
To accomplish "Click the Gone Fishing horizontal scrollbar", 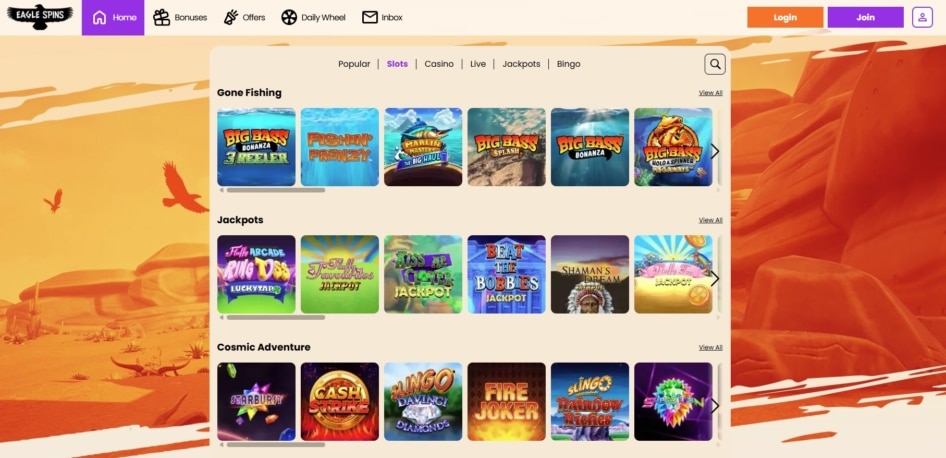I will point(276,190).
